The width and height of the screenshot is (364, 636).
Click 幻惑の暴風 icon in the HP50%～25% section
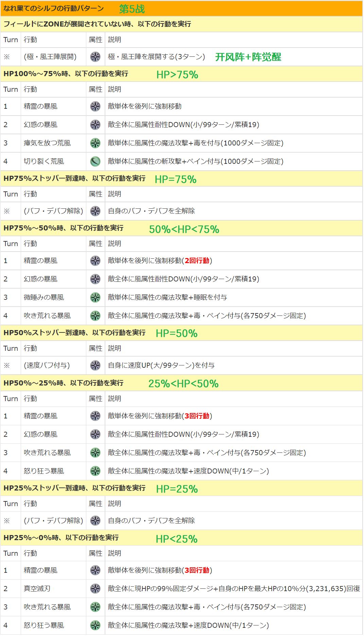pos(95,434)
